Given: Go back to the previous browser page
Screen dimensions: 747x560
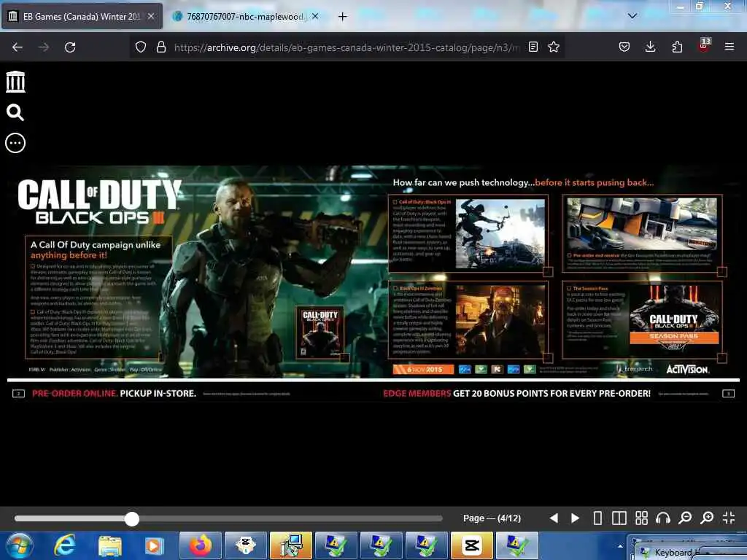Looking at the screenshot, I should 18,47.
